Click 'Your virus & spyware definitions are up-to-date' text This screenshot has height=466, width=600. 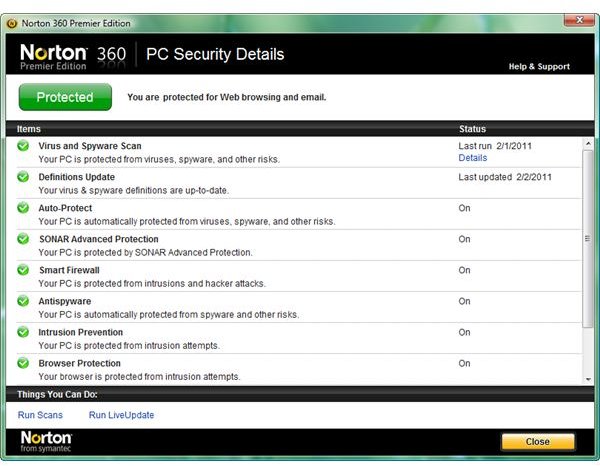pyautogui.click(x=134, y=190)
